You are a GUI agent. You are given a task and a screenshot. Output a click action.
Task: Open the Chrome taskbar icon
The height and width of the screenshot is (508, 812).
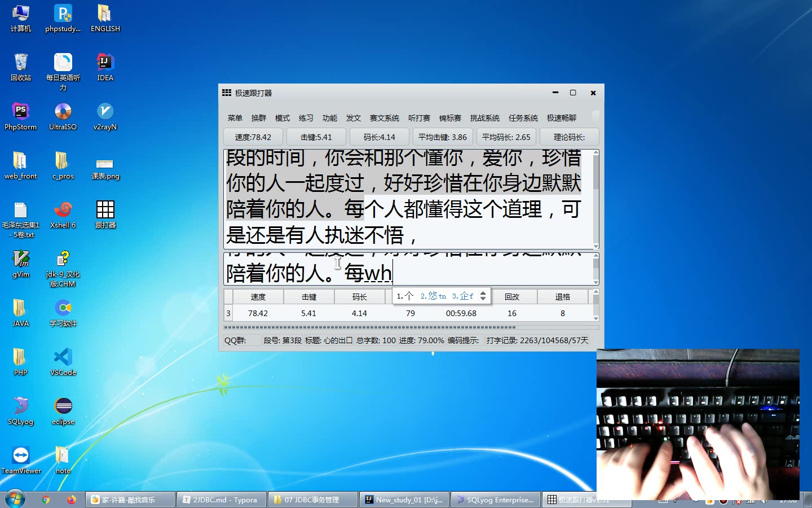(46, 500)
